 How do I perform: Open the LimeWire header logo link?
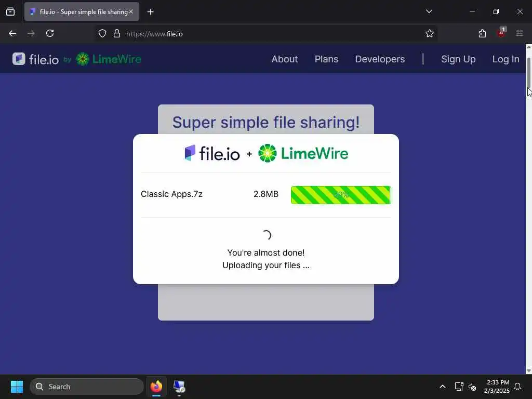(x=108, y=59)
